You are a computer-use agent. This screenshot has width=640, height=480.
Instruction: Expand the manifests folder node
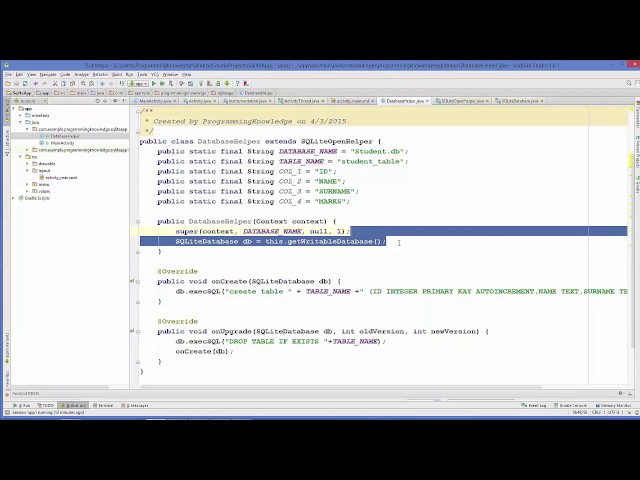click(x=21, y=116)
